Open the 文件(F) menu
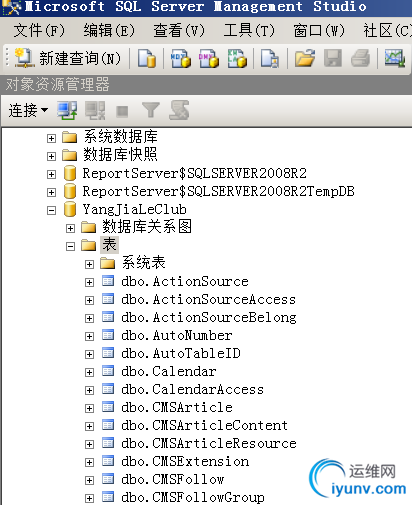 (39, 31)
